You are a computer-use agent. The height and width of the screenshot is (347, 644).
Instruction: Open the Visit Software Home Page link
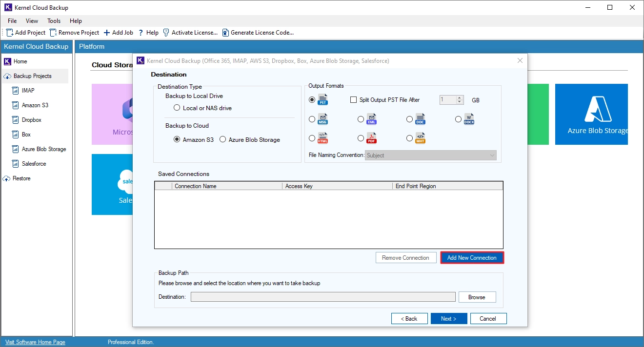click(x=35, y=342)
